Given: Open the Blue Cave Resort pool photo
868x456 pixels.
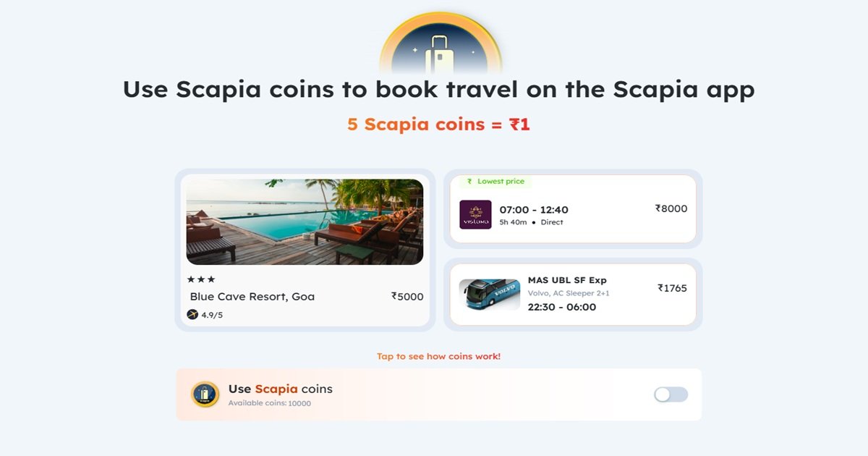Looking at the screenshot, I should tap(305, 222).
